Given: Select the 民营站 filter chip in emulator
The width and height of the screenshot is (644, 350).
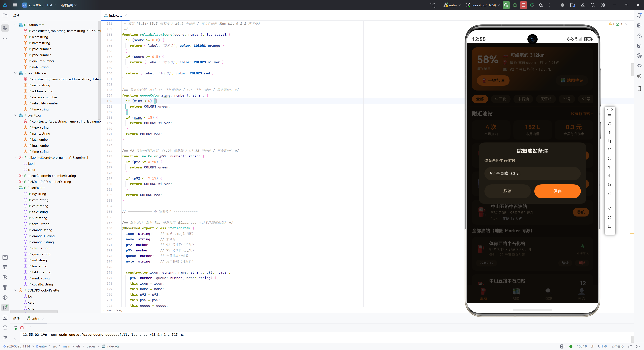Looking at the screenshot, I should 546,99.
